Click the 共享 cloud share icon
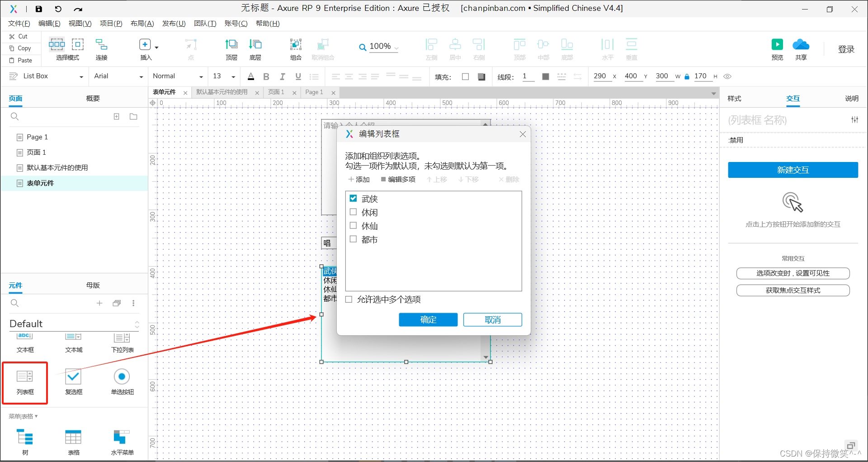The image size is (868, 462). (x=801, y=44)
